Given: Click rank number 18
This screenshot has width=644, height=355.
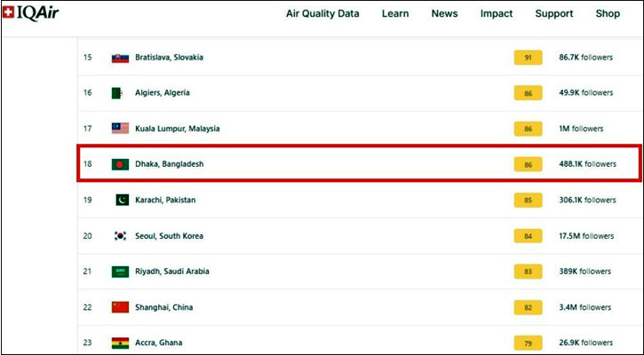Looking at the screenshot, I should 87,164.
